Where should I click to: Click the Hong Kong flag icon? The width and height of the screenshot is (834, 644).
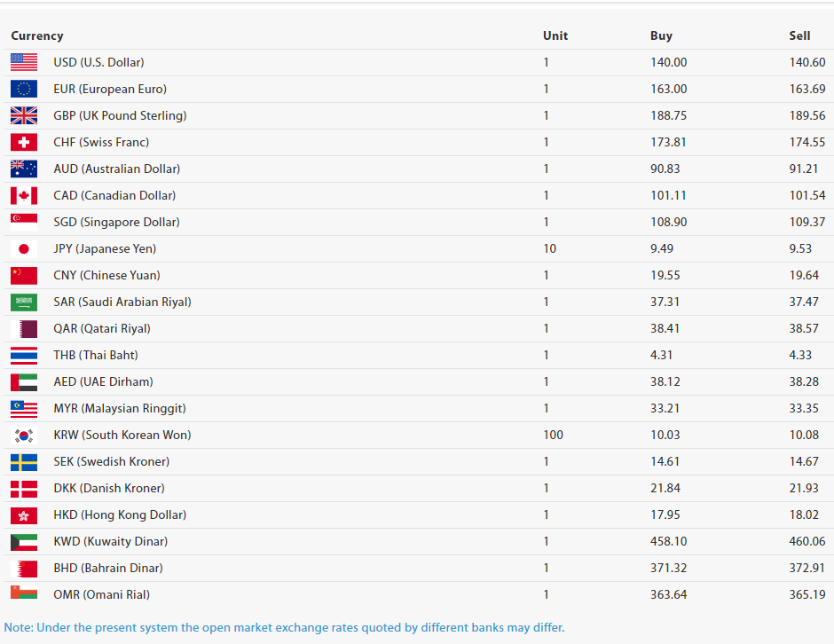pyautogui.click(x=24, y=514)
